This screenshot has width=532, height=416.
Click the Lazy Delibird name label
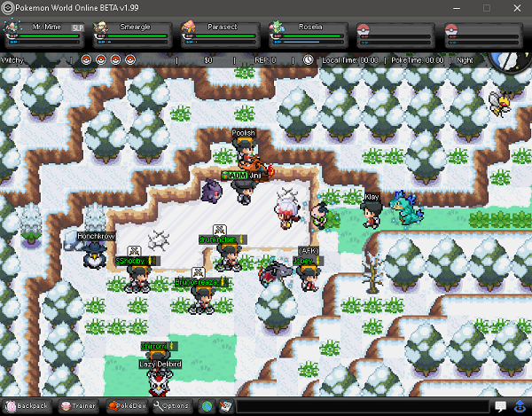160,364
